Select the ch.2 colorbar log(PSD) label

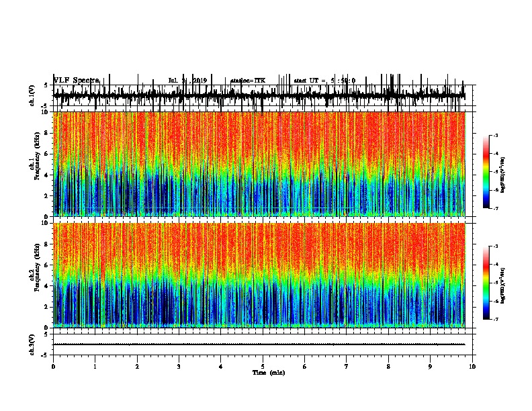(x=502, y=285)
